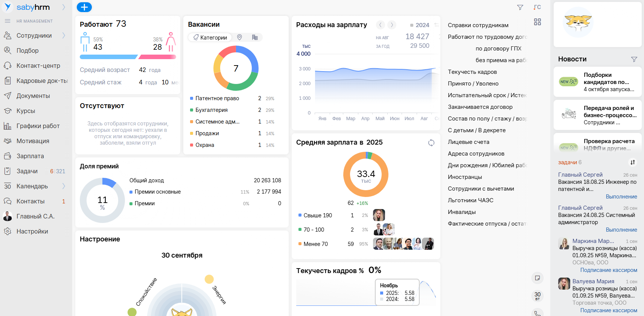Click the vacancies donut chart
The height and width of the screenshot is (316, 644).
236,68
